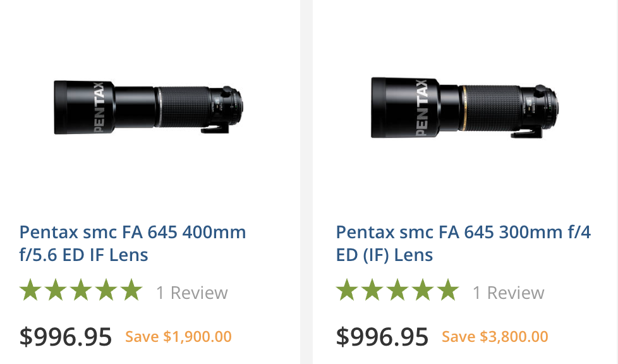The height and width of the screenshot is (364, 618).
Task: Click the second star for the 400mm lens
Action: click(x=56, y=291)
